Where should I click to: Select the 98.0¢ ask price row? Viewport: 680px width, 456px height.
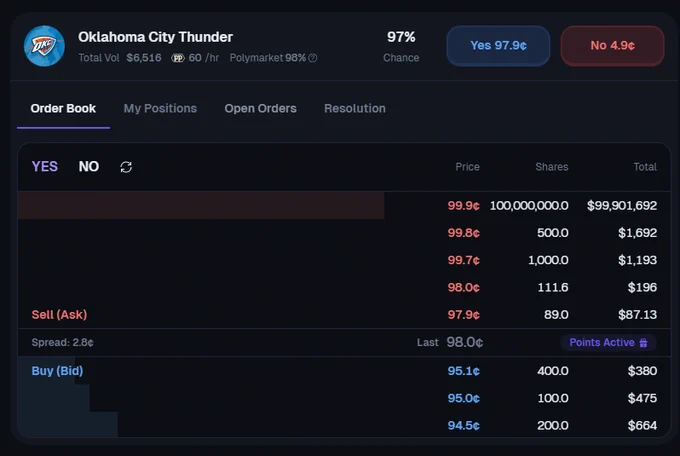[x=344, y=287]
